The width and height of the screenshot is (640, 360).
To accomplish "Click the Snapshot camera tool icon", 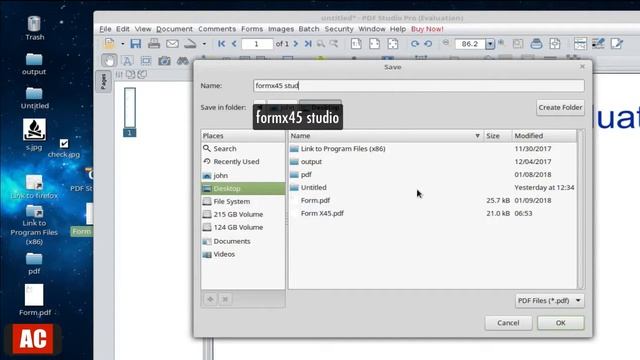I will [x=164, y=61].
